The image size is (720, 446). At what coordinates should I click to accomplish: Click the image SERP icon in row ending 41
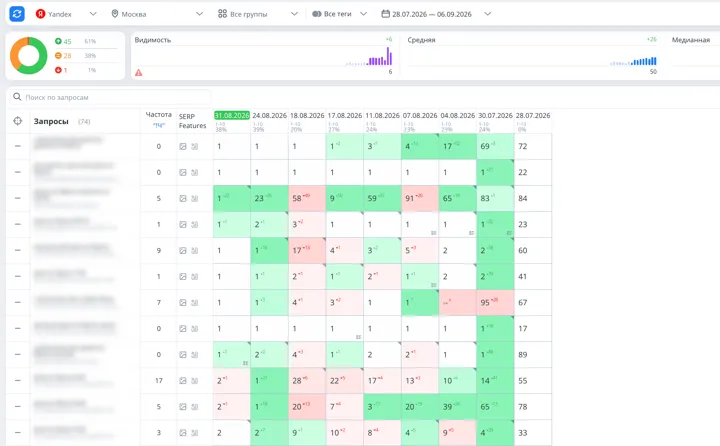click(183, 277)
